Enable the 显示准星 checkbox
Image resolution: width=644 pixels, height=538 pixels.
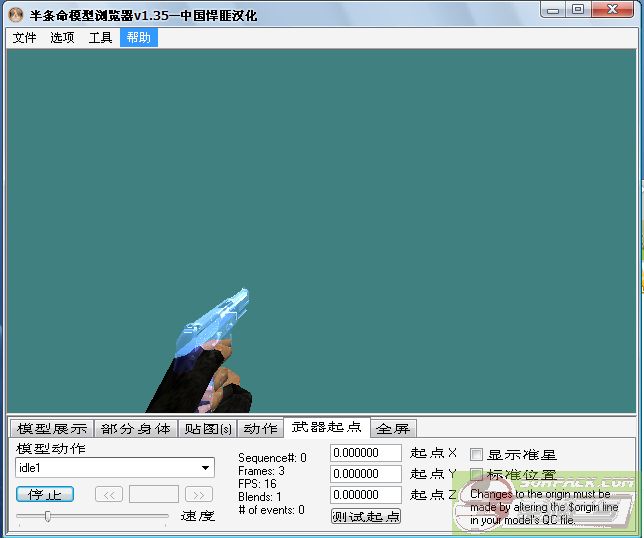pos(477,455)
